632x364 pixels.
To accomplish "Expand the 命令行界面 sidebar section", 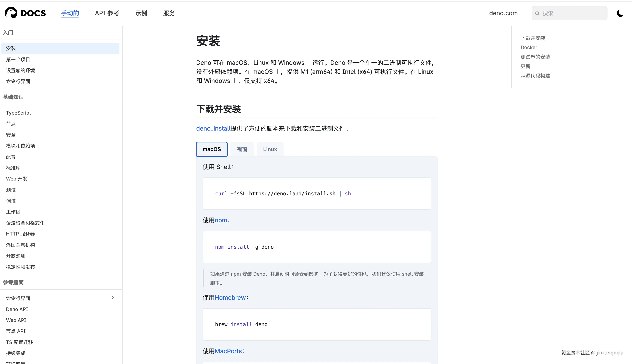I will [113, 298].
